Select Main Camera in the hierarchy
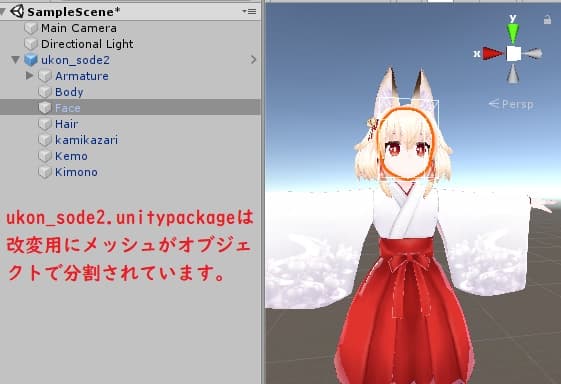The height and width of the screenshot is (384, 561). (79, 28)
